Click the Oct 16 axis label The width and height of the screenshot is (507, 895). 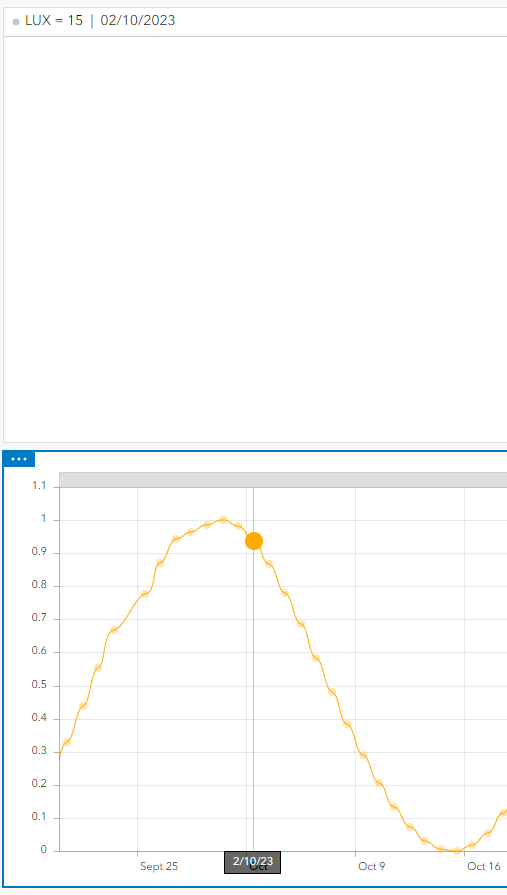(484, 866)
